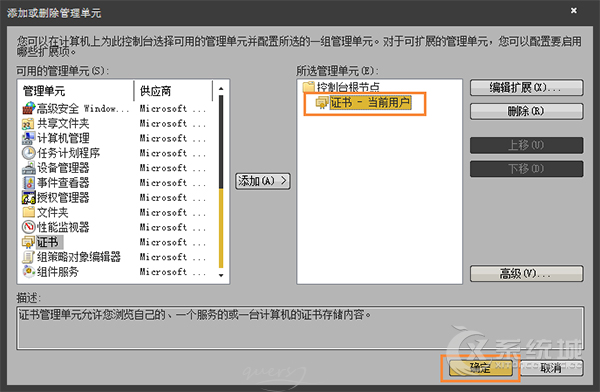Click the 添加(A) > button
Screen dimensions: 600x392
click(262, 181)
